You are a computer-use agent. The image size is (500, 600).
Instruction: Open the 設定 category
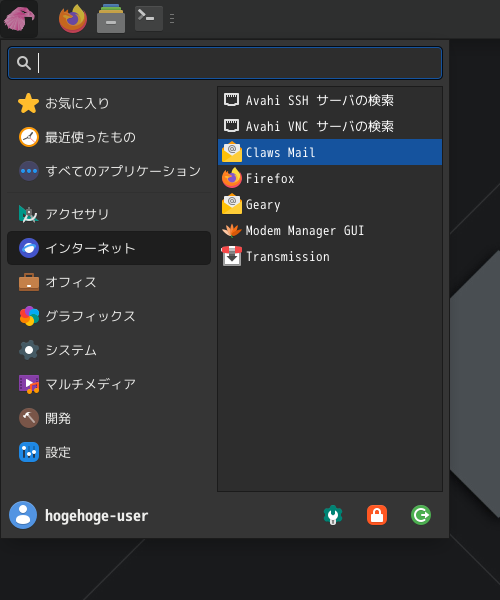coord(109,452)
